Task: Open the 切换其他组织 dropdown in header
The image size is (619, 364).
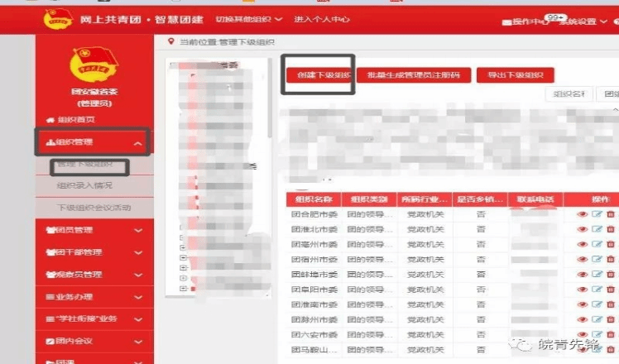Action: pos(248,19)
